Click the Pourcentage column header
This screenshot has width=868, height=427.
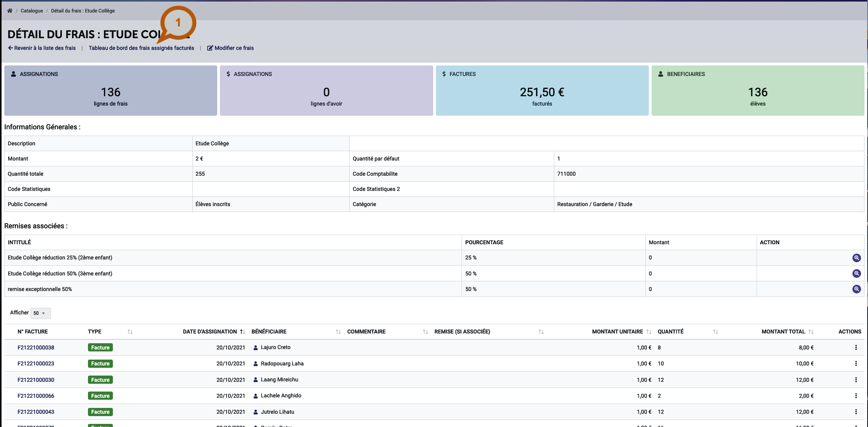(484, 242)
